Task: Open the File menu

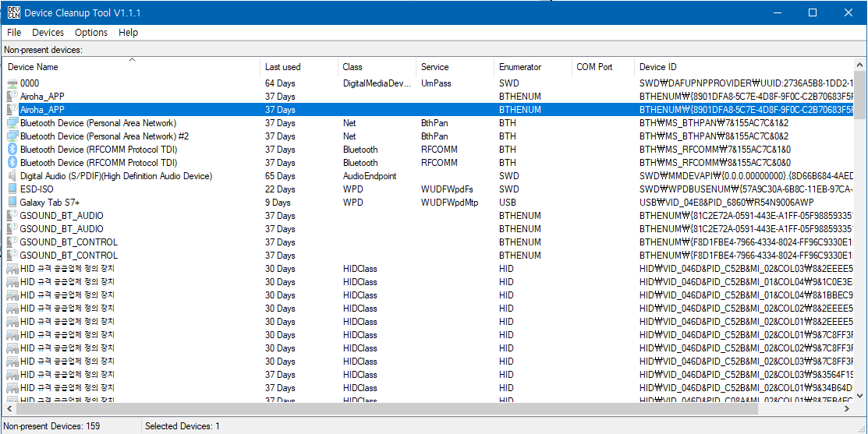Action: 14,33
